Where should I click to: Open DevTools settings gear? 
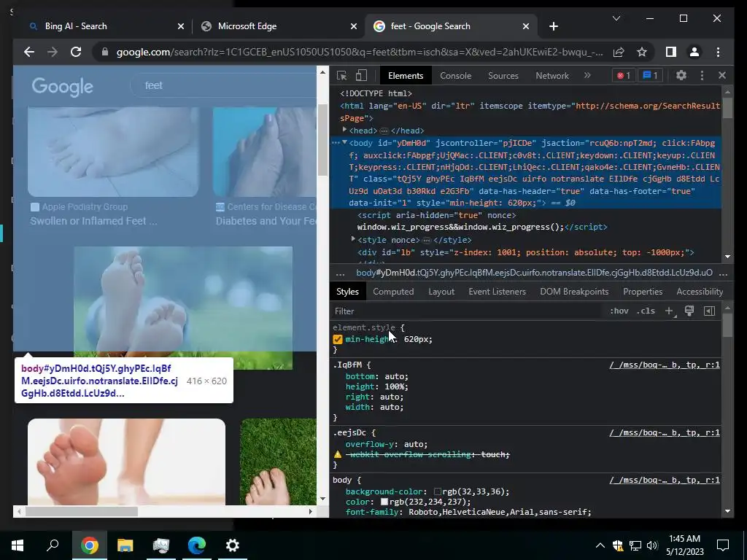point(681,75)
